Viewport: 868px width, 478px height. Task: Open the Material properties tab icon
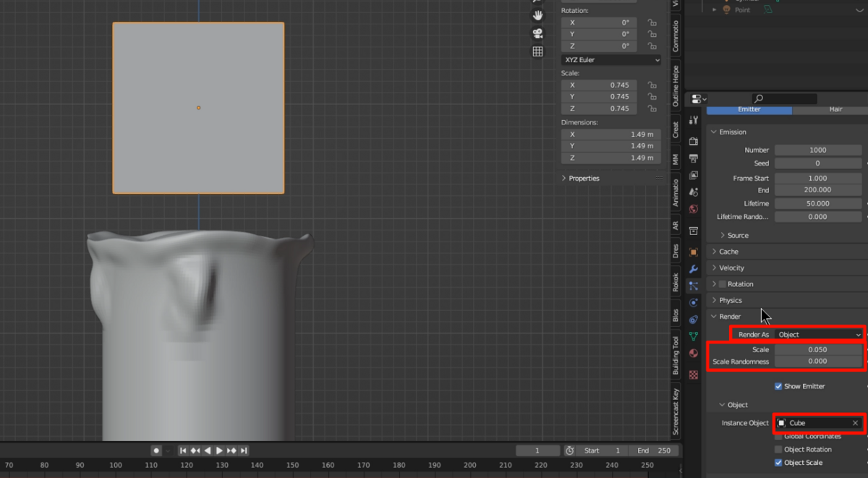694,354
